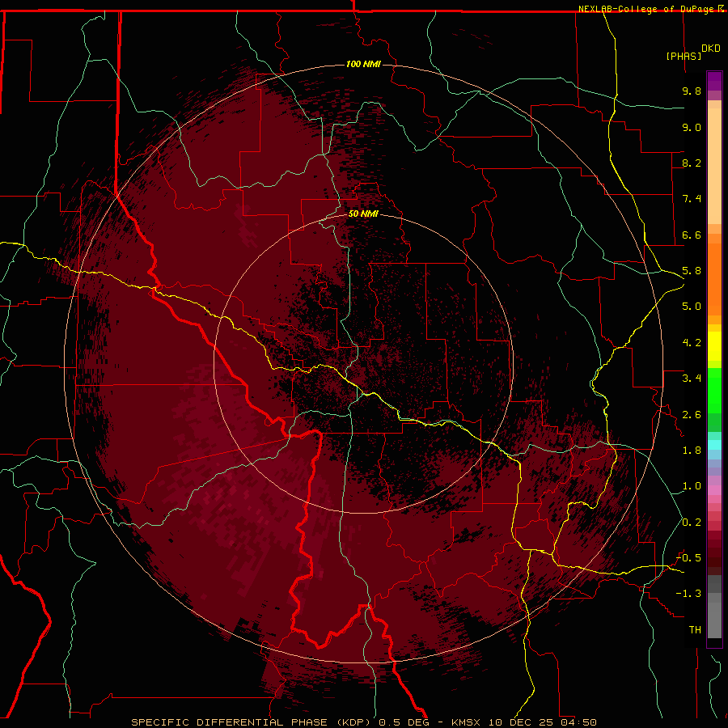Click the KMSX station ID in caption
The width and height of the screenshot is (728, 728).
pos(466,722)
